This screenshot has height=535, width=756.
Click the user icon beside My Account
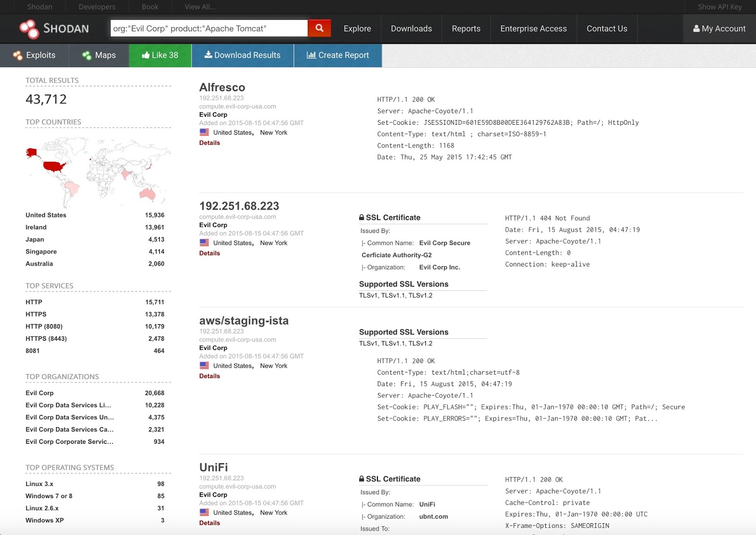[696, 28]
